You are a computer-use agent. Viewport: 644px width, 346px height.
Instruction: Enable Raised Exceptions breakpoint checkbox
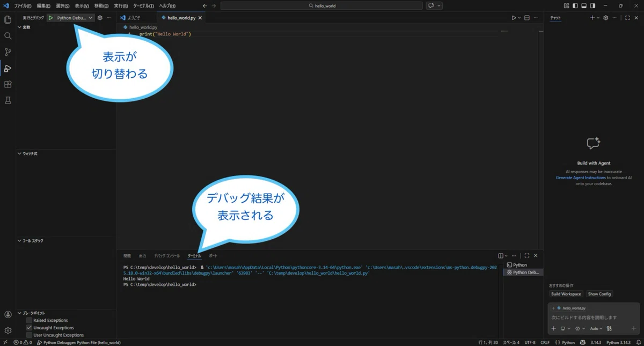29,320
